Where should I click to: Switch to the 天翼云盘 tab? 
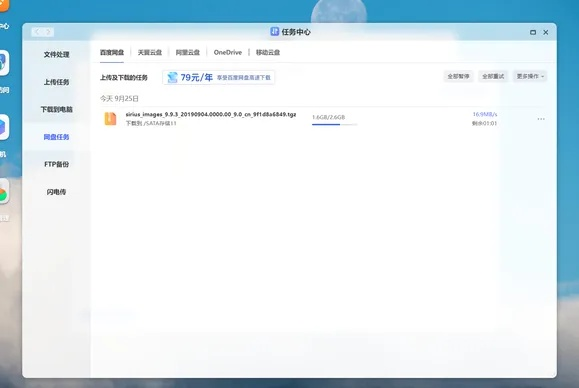[x=150, y=52]
